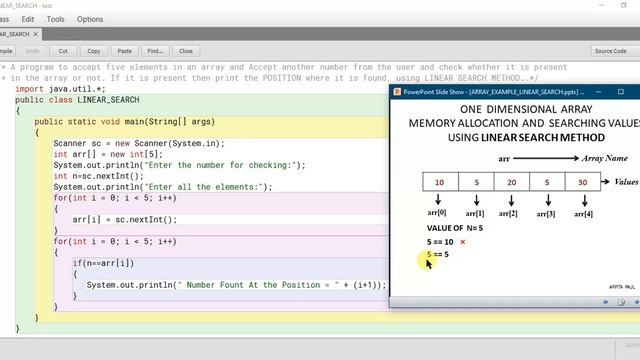640x360 pixels.
Task: Click the 'public class LINEAR_SEARCH' line
Action: tap(77, 100)
